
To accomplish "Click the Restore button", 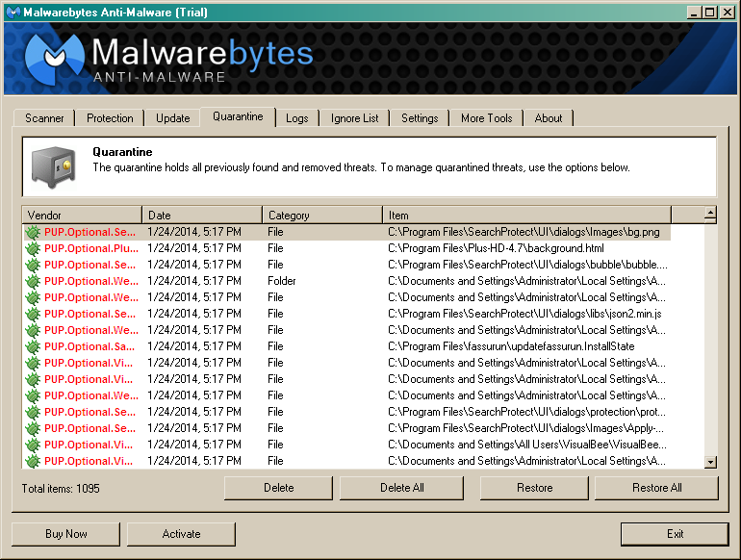I will pos(534,488).
